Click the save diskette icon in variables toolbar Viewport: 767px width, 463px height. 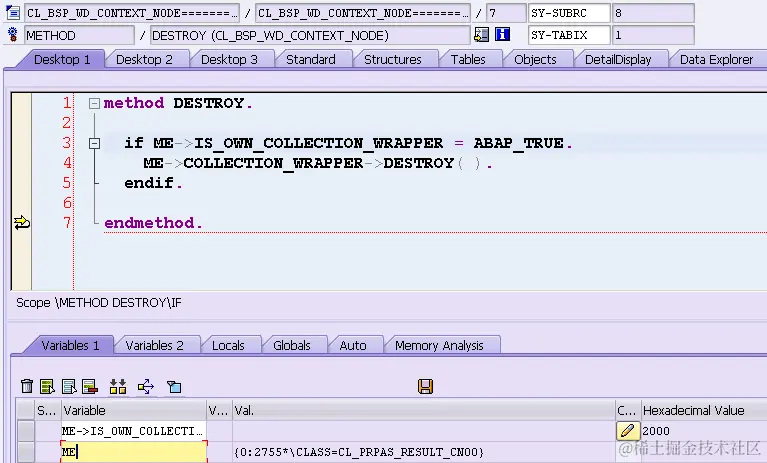click(x=426, y=386)
